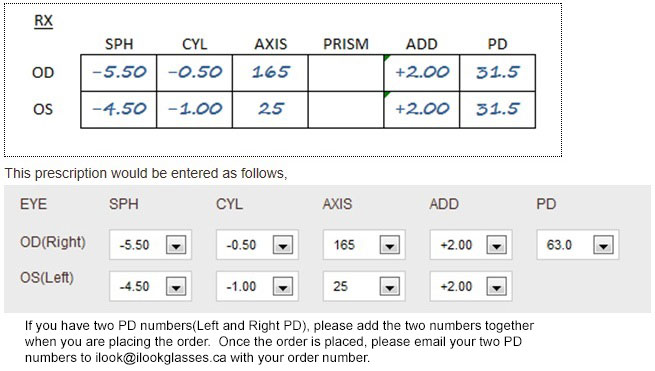Expand the OS(Left) CYL -1.00 dropdown
The image size is (655, 371).
[283, 287]
